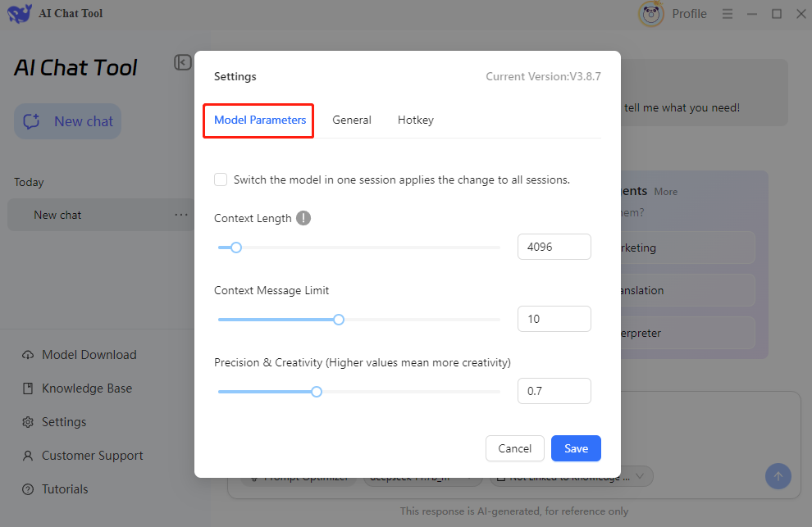Click the Model Download cloud icon
The image size is (812, 527).
(28, 355)
